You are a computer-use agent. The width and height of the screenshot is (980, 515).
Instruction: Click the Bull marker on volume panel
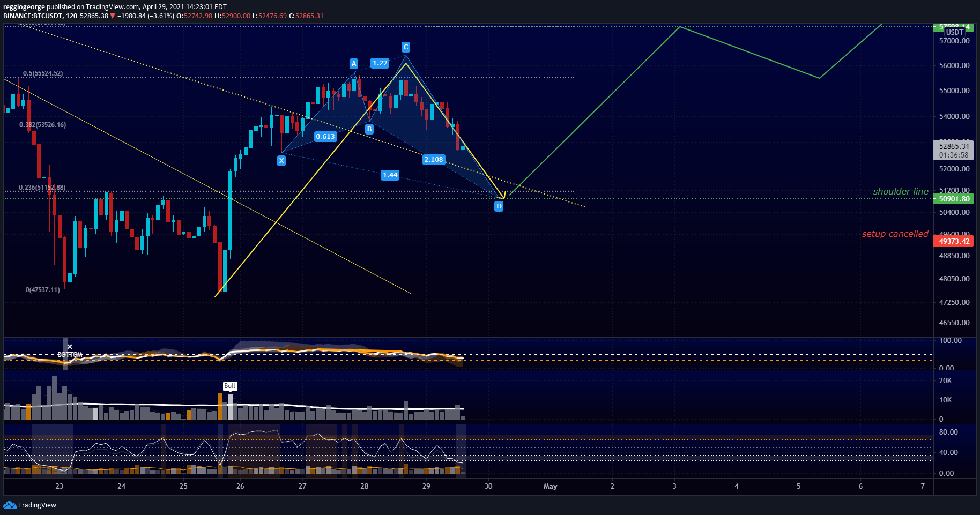coord(230,386)
